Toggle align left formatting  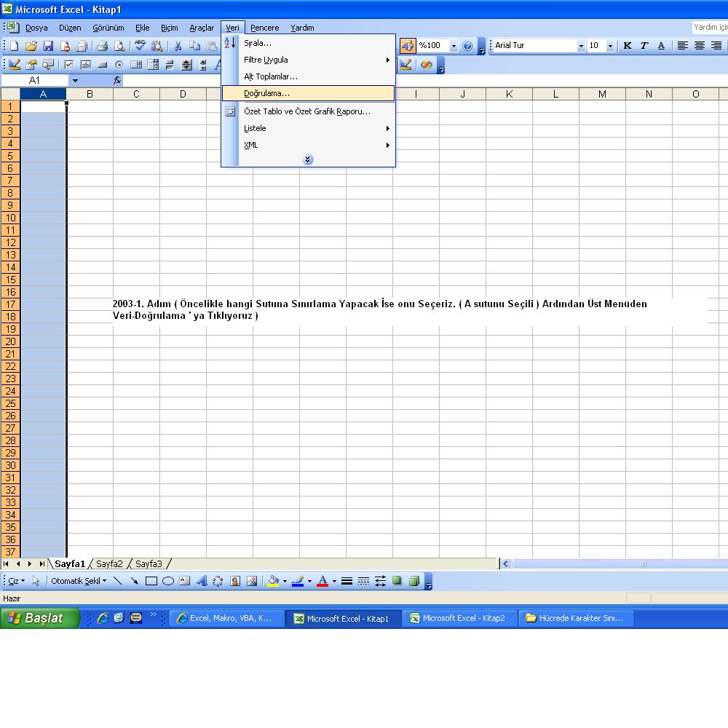click(x=683, y=45)
